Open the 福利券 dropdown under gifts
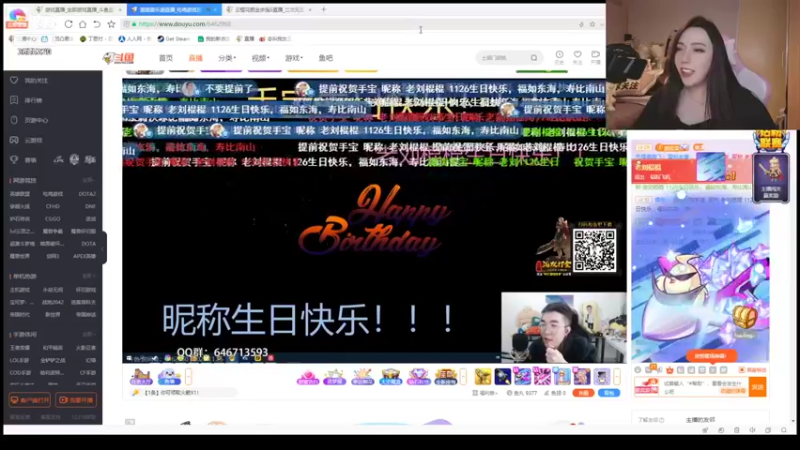 point(485,393)
